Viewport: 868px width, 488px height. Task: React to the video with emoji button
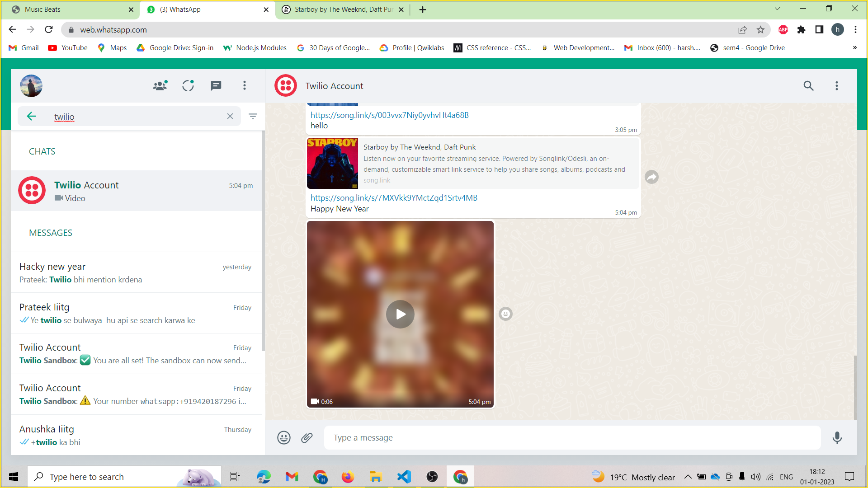pos(505,314)
